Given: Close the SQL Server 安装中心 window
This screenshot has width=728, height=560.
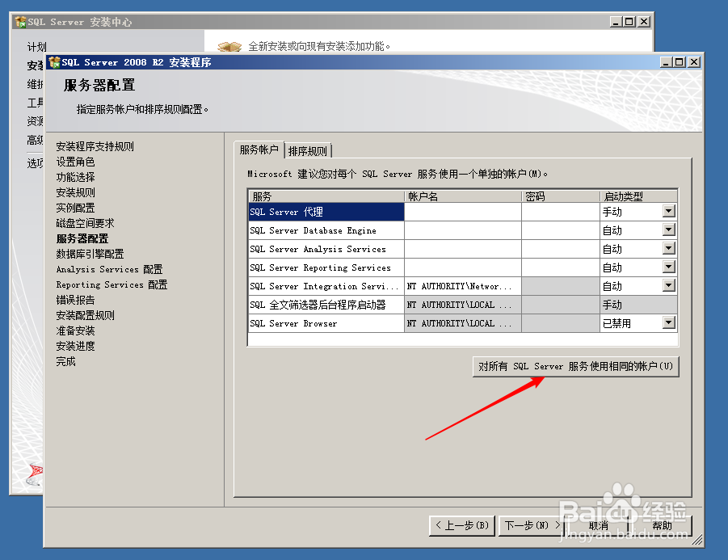Looking at the screenshot, I should coord(643,21).
